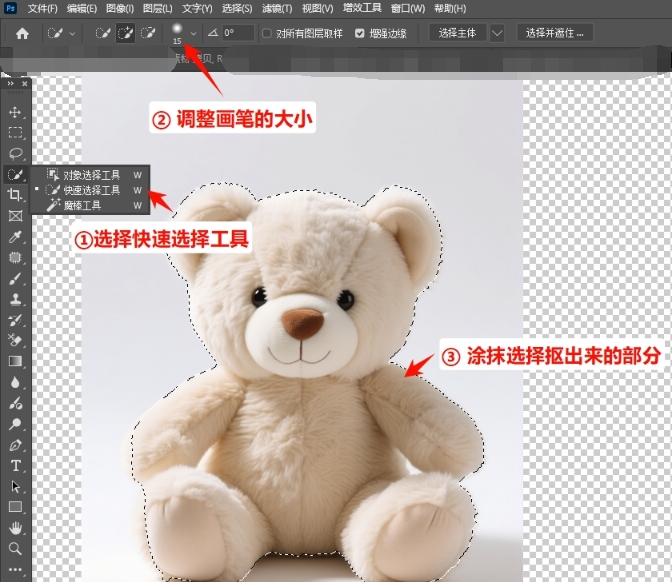Open the 选择(S) menu
Viewport: 672px width, 582px height.
[237, 8]
